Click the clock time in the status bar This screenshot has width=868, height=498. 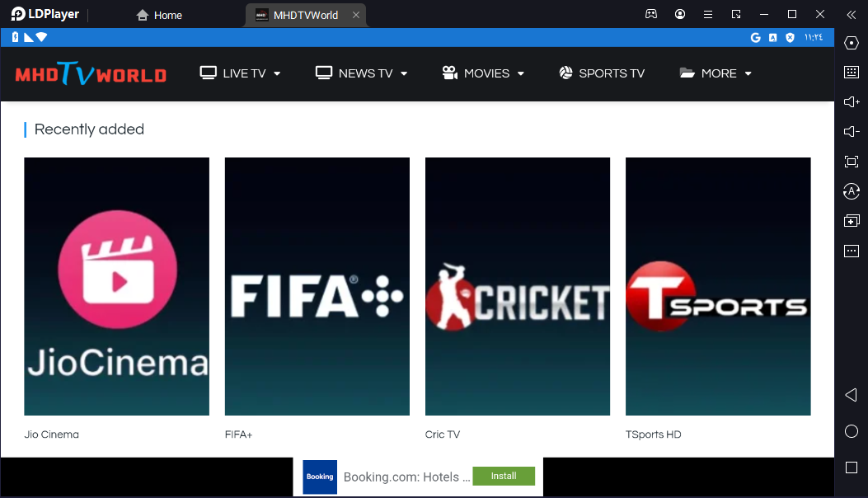814,38
